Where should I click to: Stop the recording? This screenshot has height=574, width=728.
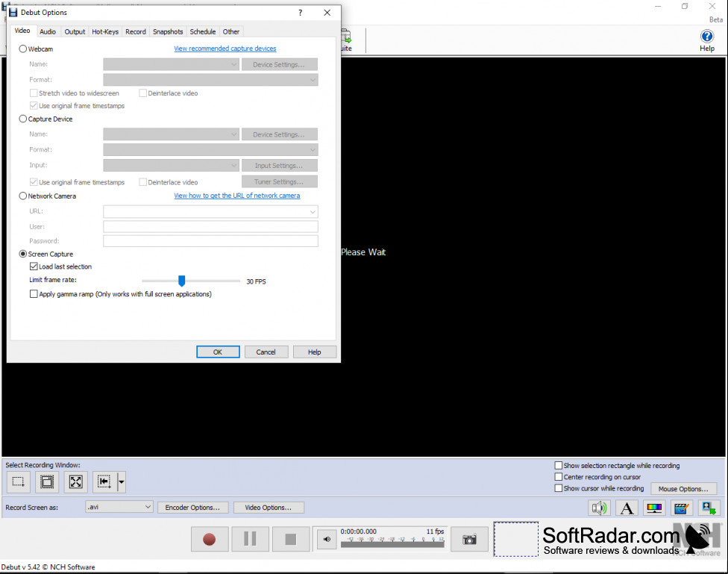pyautogui.click(x=291, y=539)
